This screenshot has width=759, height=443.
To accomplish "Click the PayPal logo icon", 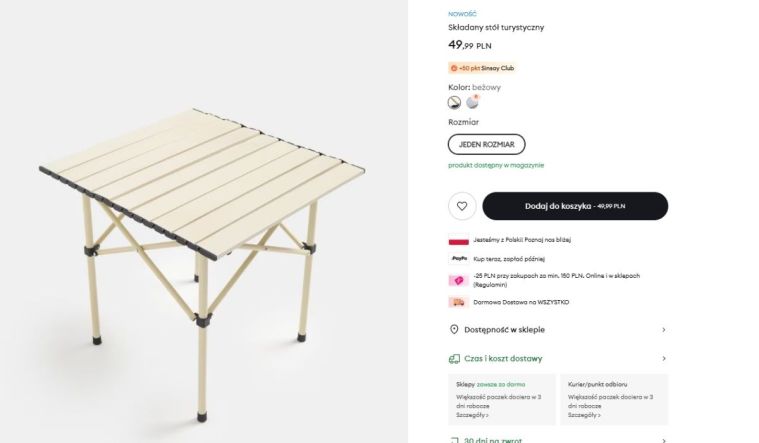I will (459, 258).
